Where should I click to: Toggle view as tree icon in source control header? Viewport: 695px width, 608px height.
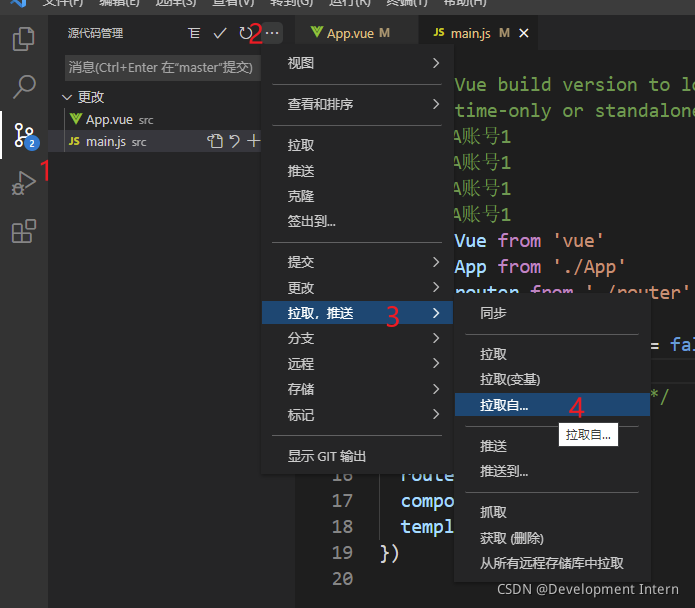coord(194,33)
